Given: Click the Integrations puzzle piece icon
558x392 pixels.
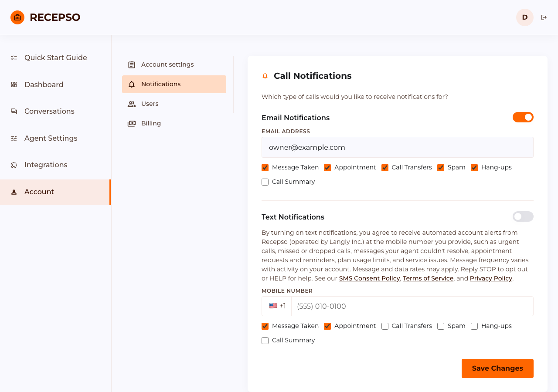Looking at the screenshot, I should click(x=14, y=165).
